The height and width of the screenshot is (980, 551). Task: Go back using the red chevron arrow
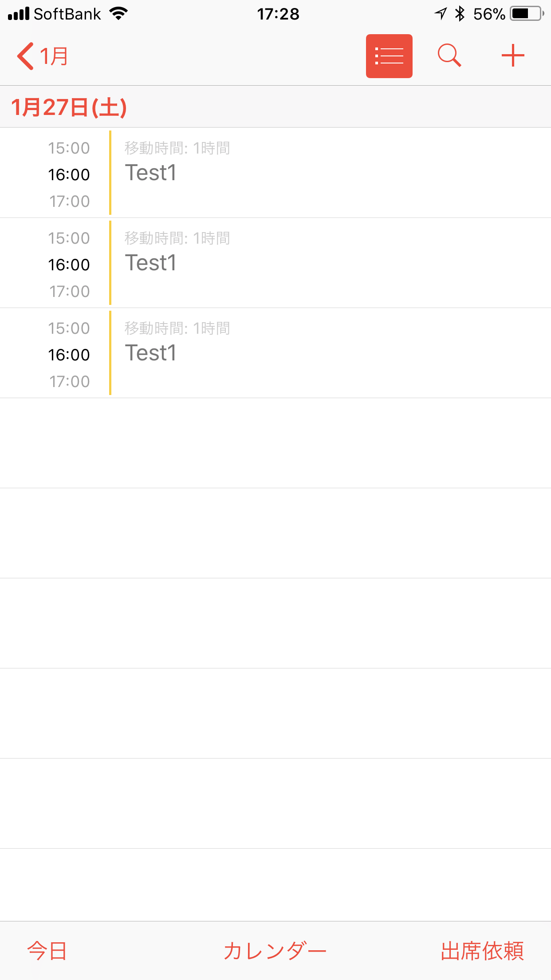25,56
